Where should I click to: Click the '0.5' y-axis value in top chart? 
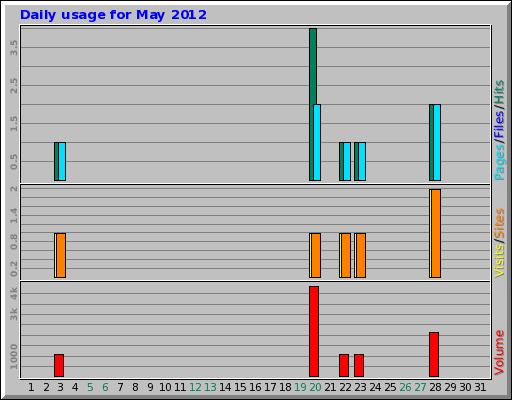tap(14, 162)
